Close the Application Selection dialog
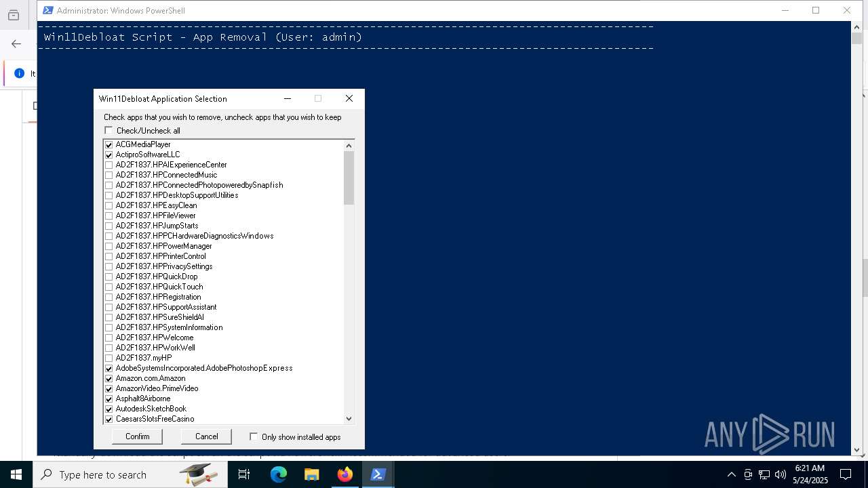The width and height of the screenshot is (868, 488). 349,98
